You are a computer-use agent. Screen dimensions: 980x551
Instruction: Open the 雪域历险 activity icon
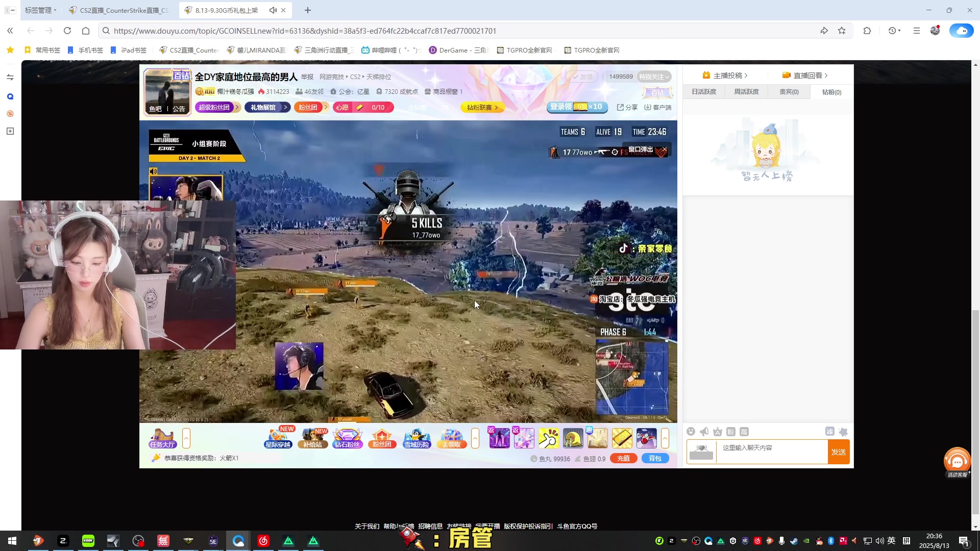coord(417,438)
